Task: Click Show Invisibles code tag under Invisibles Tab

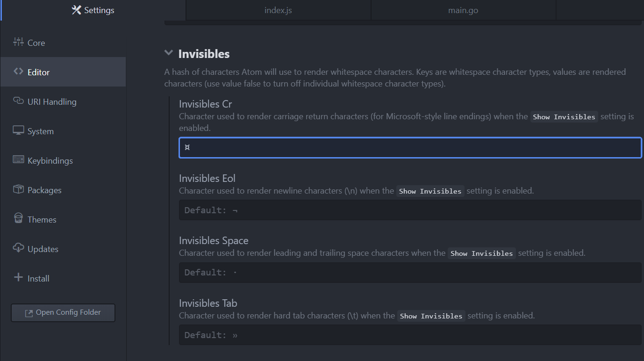Action: pos(431,316)
